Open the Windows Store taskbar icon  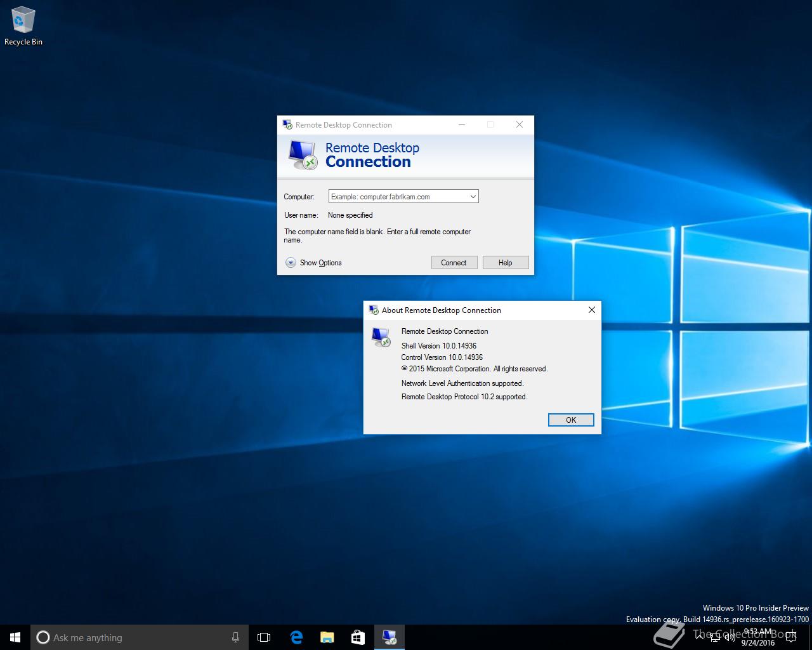[x=358, y=637]
